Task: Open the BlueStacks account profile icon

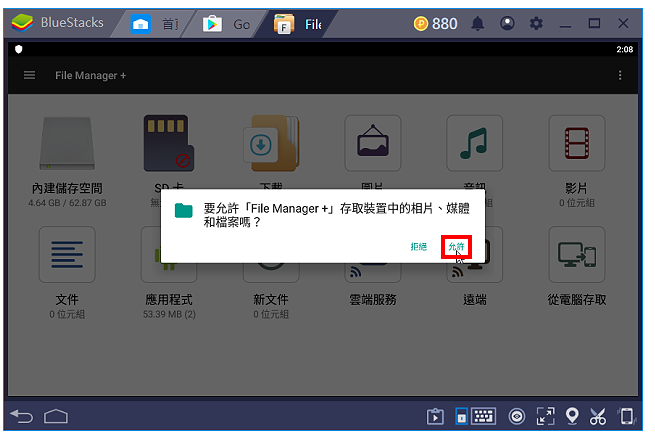Action: point(507,23)
